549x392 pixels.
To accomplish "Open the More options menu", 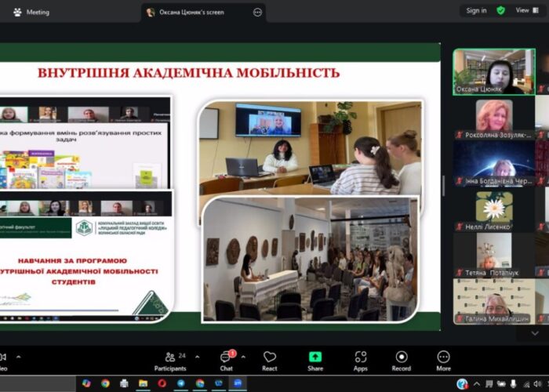I will [x=443, y=360].
